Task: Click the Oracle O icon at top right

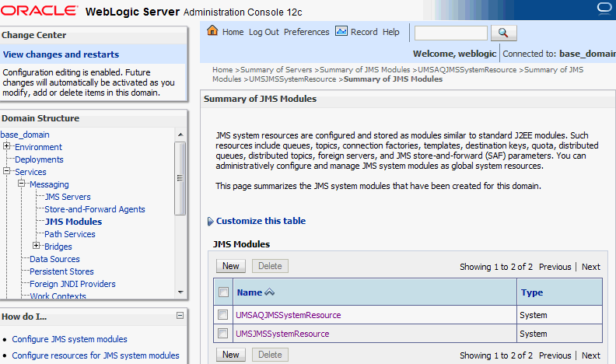Action: pos(604,9)
